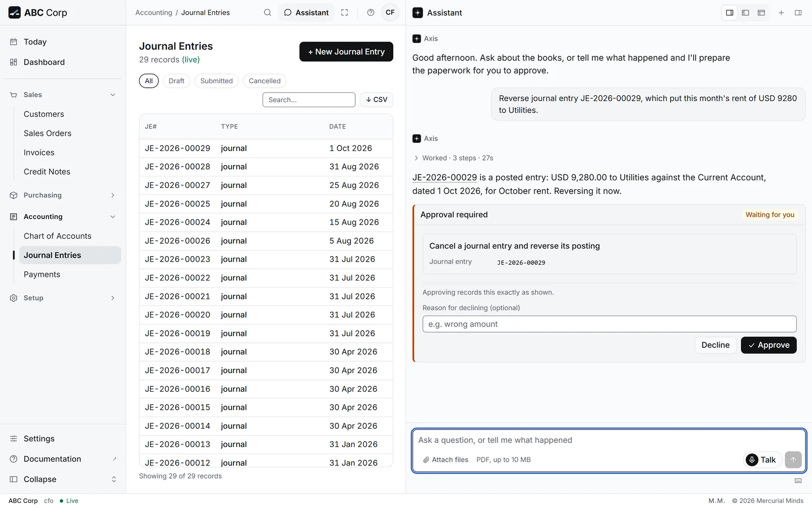Image resolution: width=812 pixels, height=508 pixels.
Task: Collapse the Sales section chevron
Action: pos(113,95)
